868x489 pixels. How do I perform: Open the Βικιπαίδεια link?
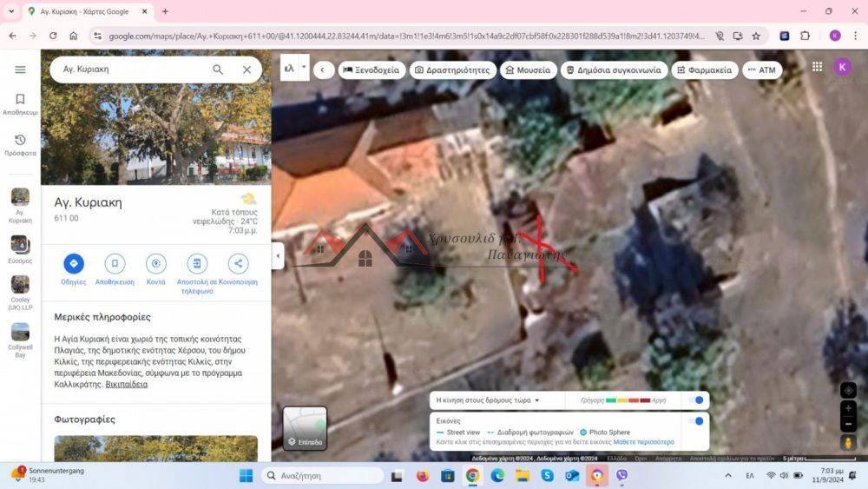[x=126, y=385]
